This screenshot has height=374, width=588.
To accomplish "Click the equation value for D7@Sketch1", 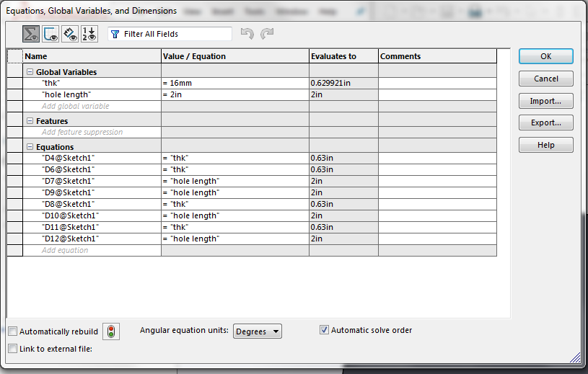I will tap(235, 181).
